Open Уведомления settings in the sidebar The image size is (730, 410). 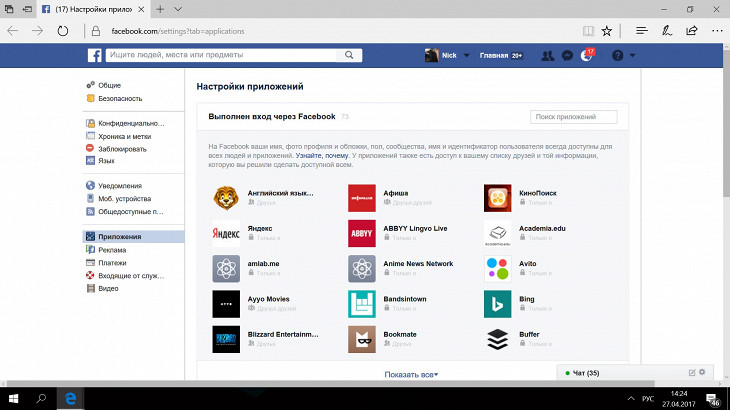[x=119, y=185]
